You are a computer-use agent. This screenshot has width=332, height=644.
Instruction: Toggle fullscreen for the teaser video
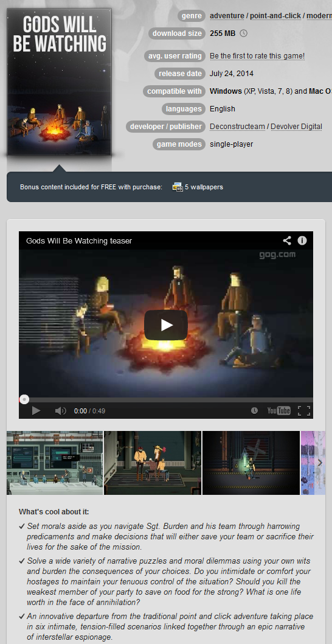tap(303, 411)
